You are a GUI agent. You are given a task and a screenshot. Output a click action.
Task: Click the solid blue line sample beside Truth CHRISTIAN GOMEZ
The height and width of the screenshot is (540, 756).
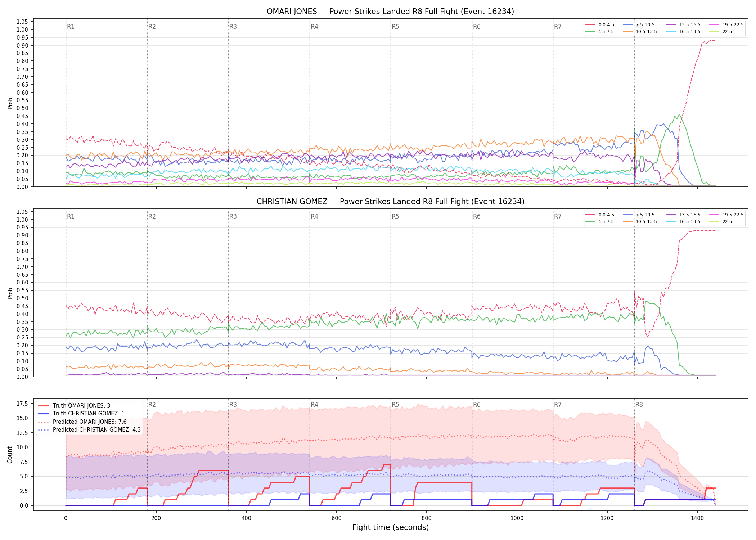pyautogui.click(x=44, y=414)
